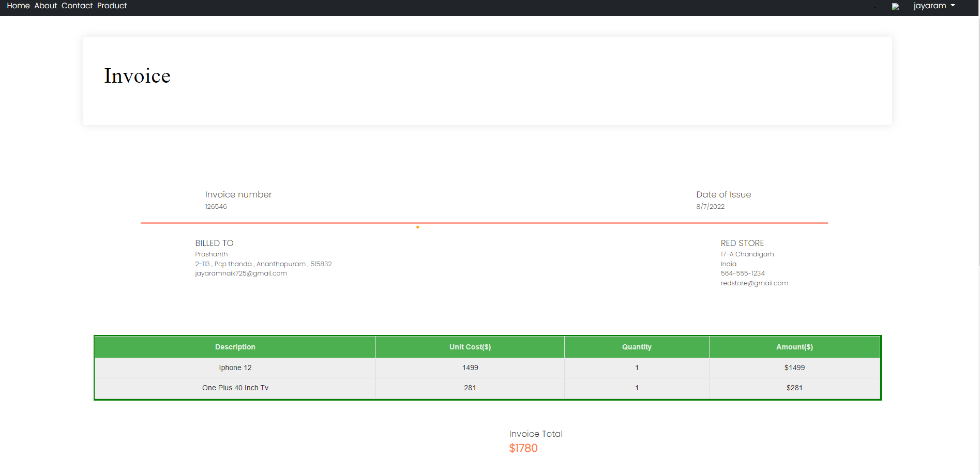Screen dimensions: 980x474
Task: Open the jayaram account menu
Action: point(929,6)
